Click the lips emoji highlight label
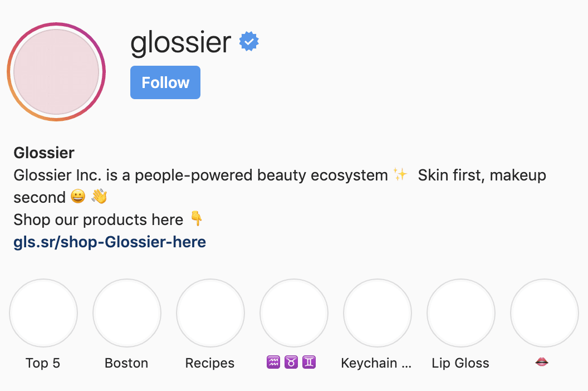Image resolution: width=588 pixels, height=391 pixels. 541,362
